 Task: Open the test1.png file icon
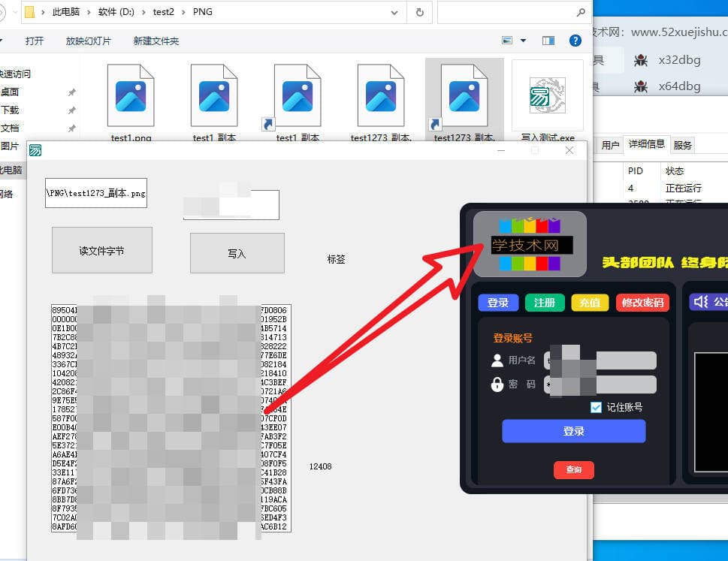click(x=131, y=96)
